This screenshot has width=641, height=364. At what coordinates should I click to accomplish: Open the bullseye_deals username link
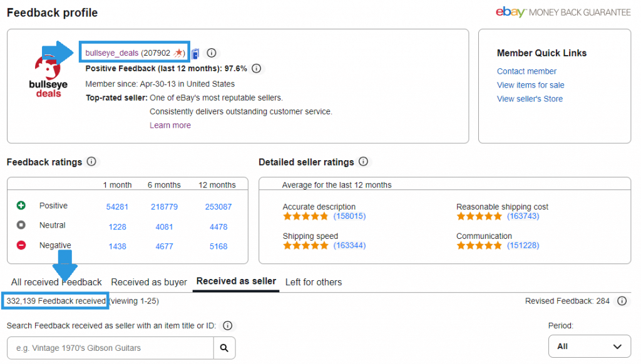111,53
